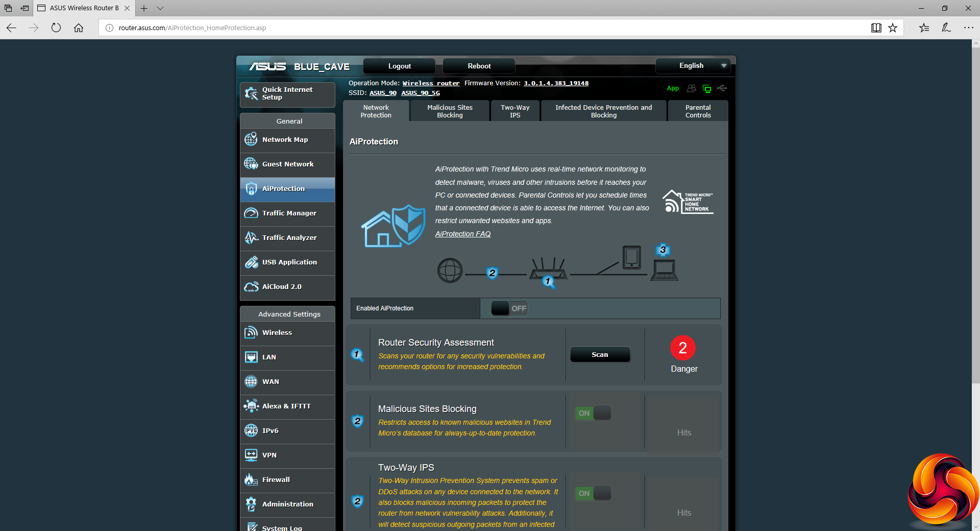Open Infected Device Prevention and Blocking tab
Screen dimensions: 980x531
coord(604,111)
